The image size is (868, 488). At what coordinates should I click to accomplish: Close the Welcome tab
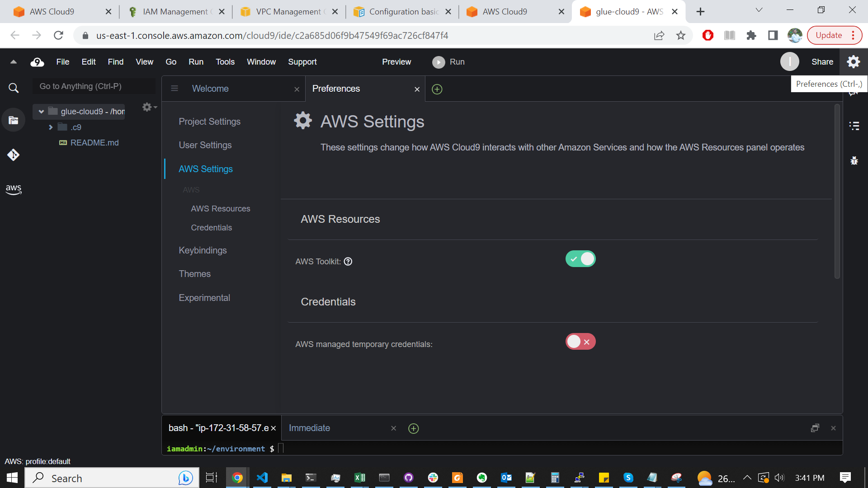pos(297,89)
